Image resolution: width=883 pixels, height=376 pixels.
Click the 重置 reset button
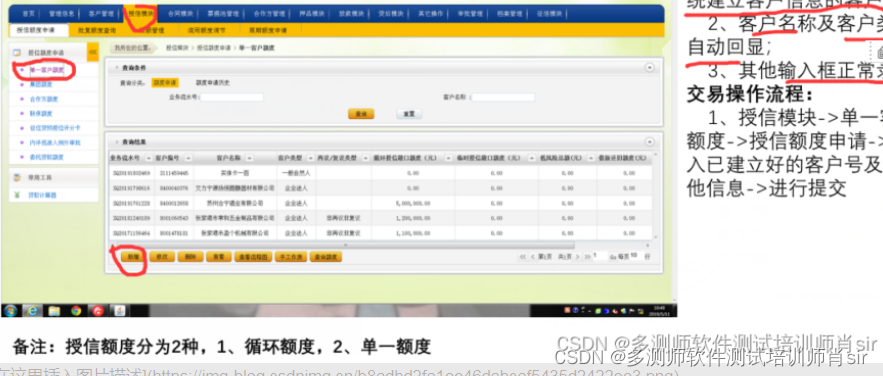click(409, 114)
